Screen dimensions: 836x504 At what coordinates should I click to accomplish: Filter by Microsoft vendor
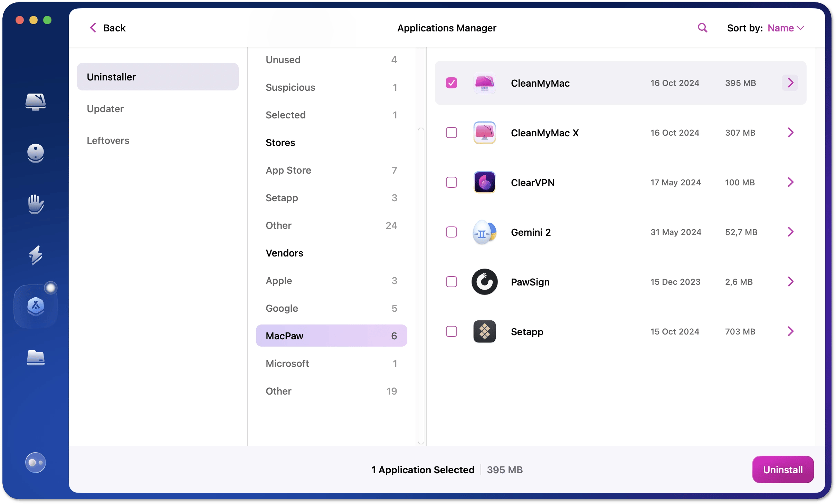click(x=331, y=364)
